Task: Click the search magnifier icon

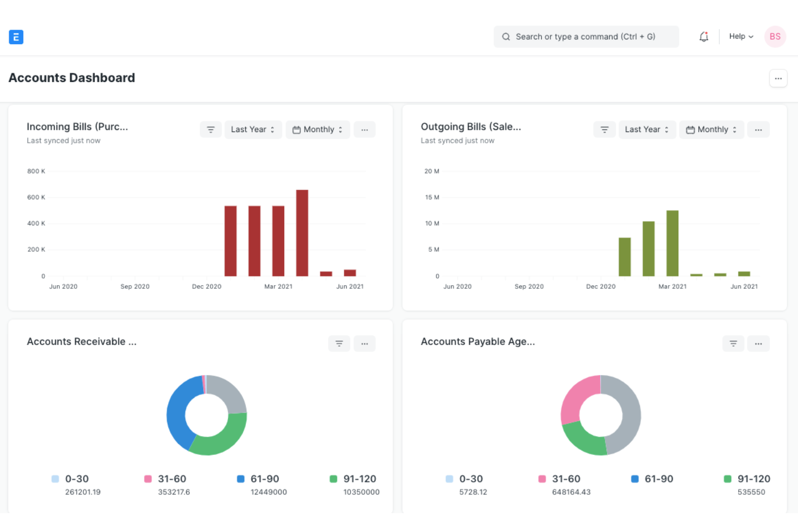Action: coord(506,36)
